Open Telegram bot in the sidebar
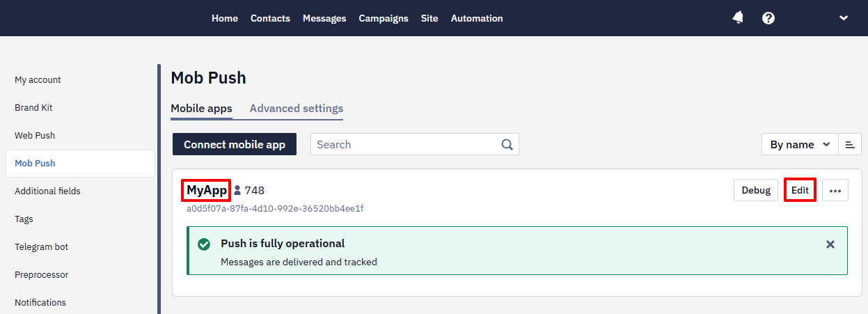 pyautogui.click(x=41, y=247)
